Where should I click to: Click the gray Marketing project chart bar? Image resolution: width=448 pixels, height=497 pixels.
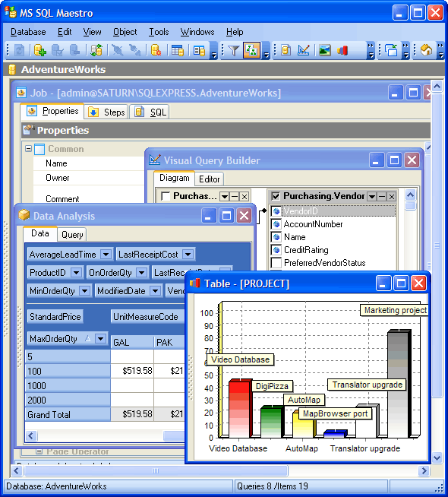click(399, 384)
